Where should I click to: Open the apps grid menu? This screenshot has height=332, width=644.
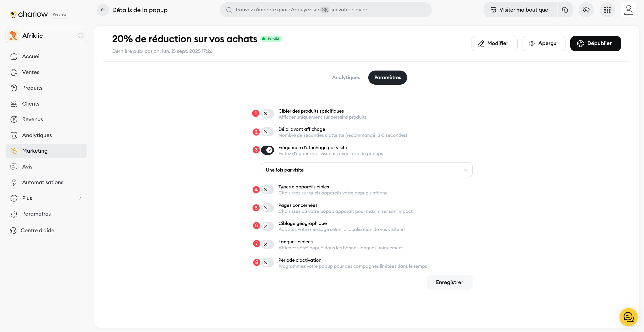coord(607,10)
